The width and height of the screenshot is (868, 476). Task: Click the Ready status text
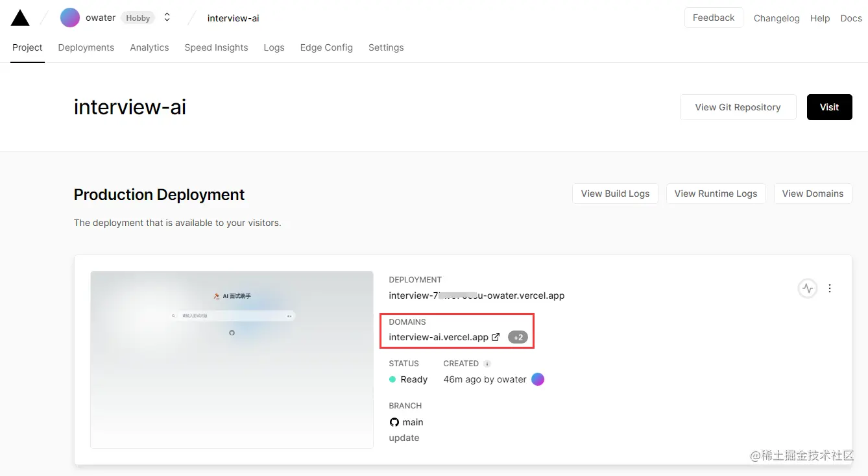tap(414, 379)
